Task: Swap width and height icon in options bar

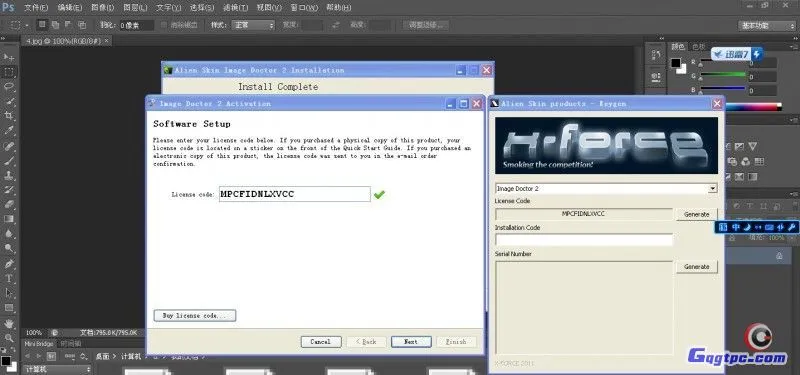Action: [x=335, y=24]
